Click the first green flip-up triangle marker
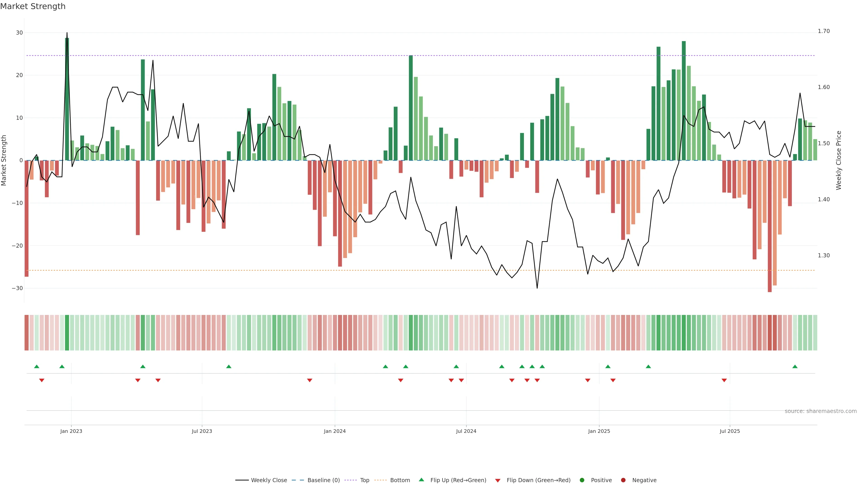The width and height of the screenshot is (868, 488). point(37,366)
